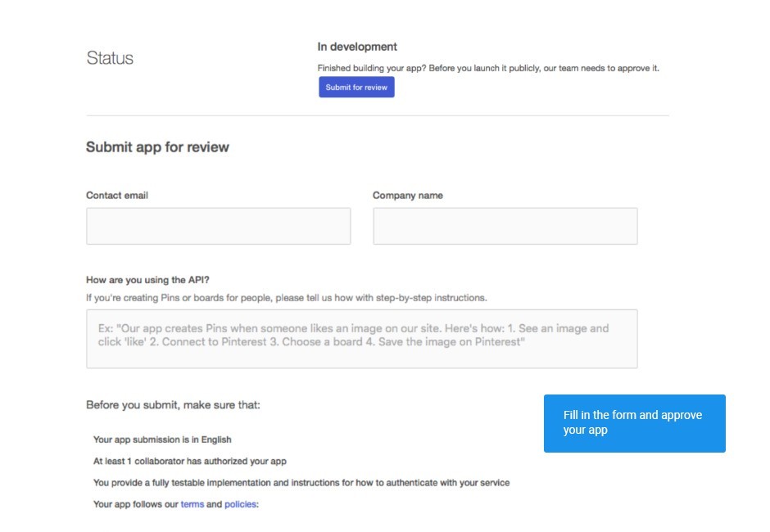Click the Submit for review button
The width and height of the screenshot is (770, 532).
tap(356, 87)
